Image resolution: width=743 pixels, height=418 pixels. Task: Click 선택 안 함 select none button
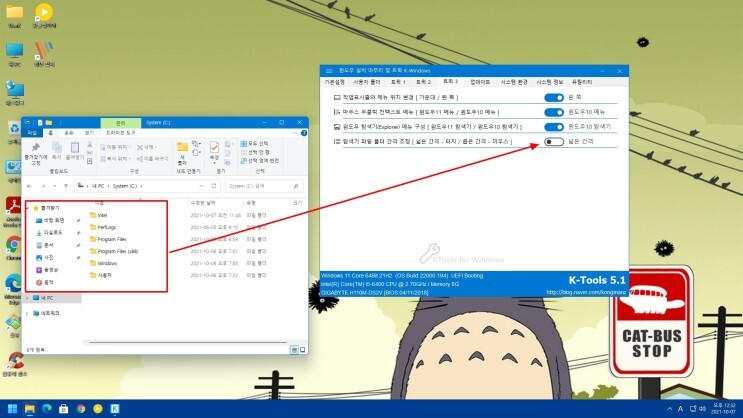(255, 152)
